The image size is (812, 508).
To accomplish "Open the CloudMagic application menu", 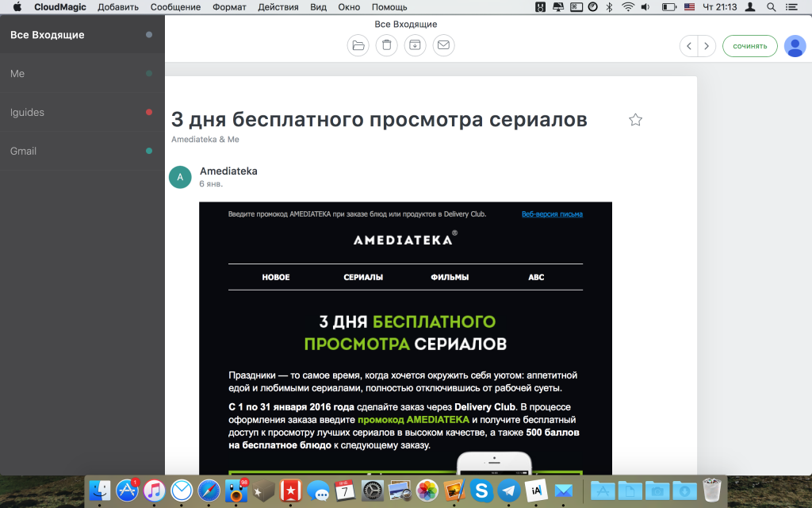I will coord(60,7).
